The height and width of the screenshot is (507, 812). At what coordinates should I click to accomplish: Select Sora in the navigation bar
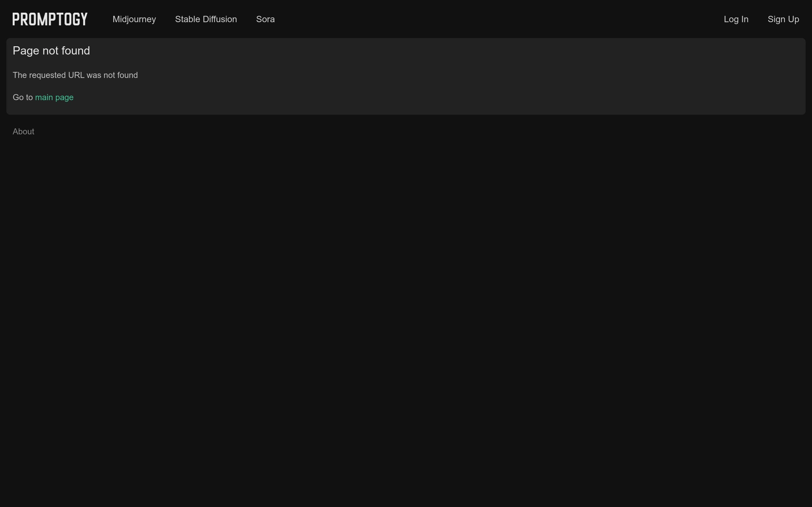(x=265, y=19)
